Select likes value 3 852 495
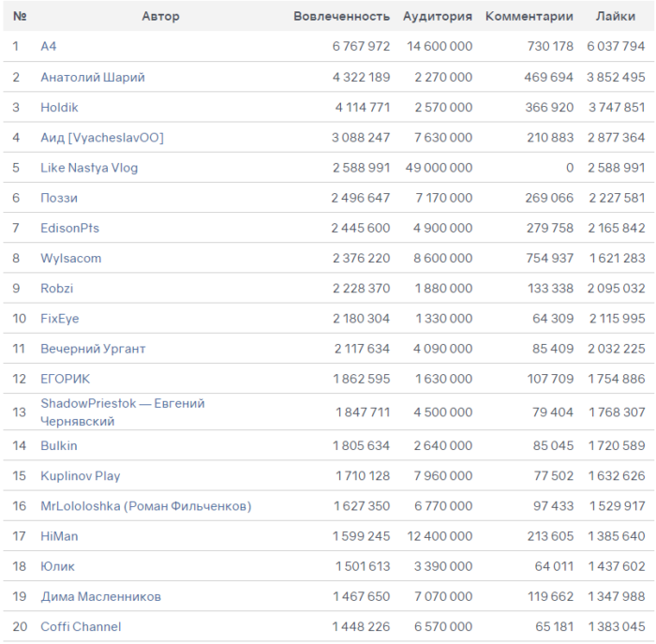656x644 pixels. click(x=616, y=77)
